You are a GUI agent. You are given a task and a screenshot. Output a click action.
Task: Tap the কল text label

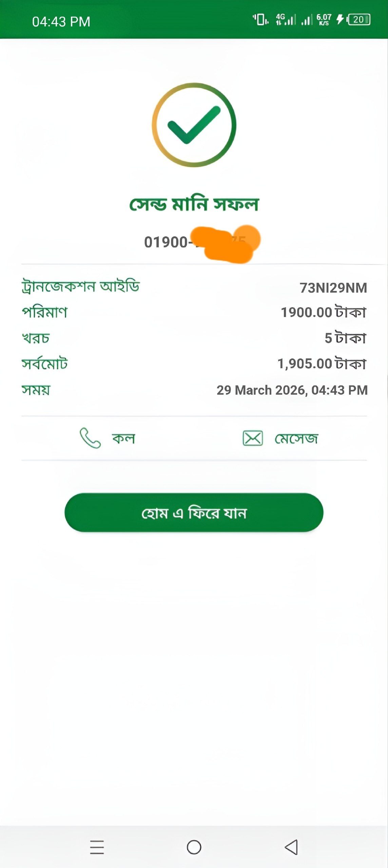(x=123, y=438)
